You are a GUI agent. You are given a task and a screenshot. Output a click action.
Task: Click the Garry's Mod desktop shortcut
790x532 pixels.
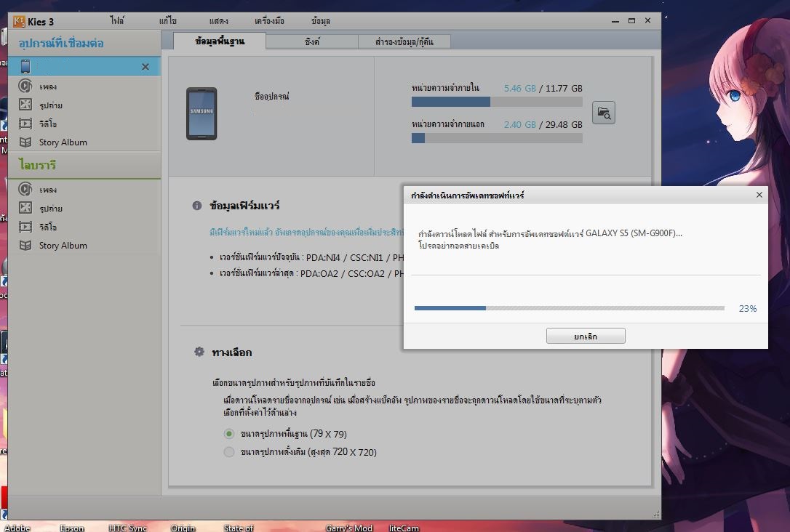(x=348, y=528)
